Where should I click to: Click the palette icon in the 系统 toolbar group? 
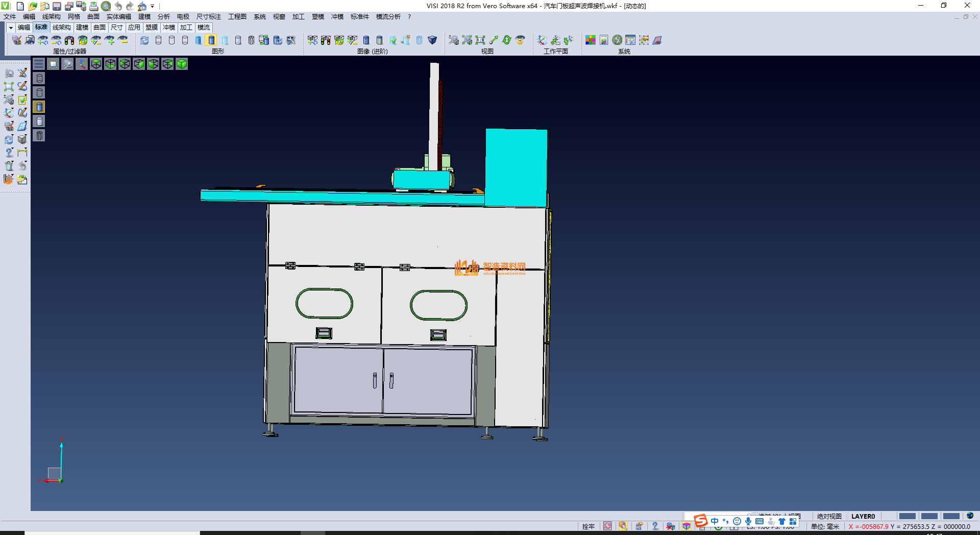(591, 40)
